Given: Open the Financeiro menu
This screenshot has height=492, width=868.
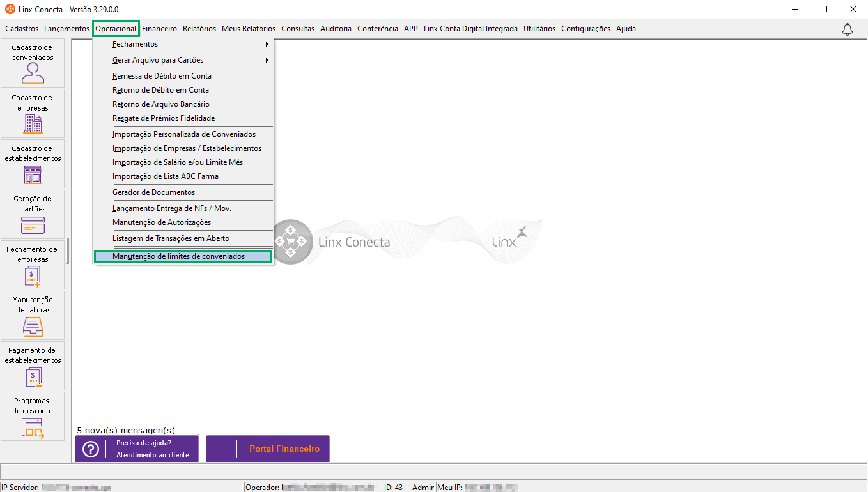Looking at the screenshot, I should pyautogui.click(x=159, y=29).
